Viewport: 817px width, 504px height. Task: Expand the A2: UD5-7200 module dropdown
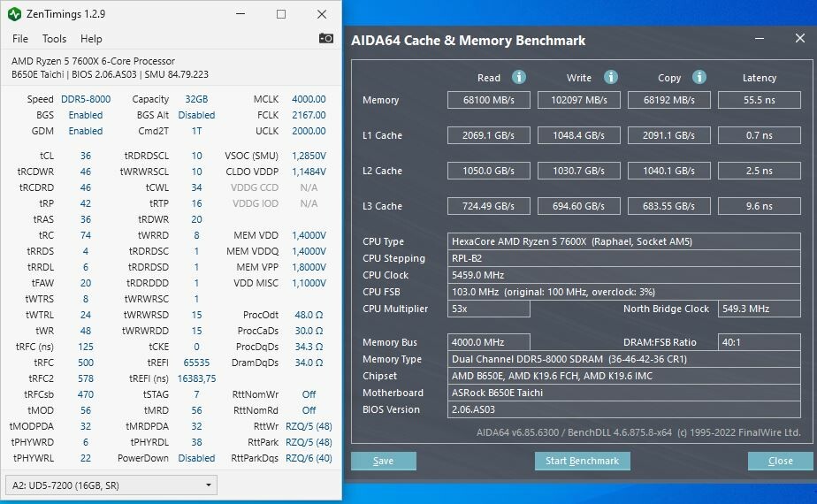click(111, 485)
